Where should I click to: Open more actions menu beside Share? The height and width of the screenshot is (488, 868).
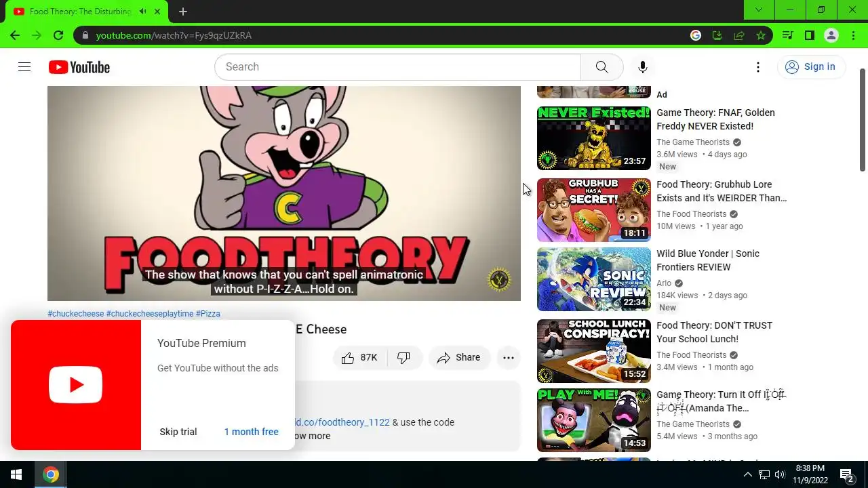508,357
